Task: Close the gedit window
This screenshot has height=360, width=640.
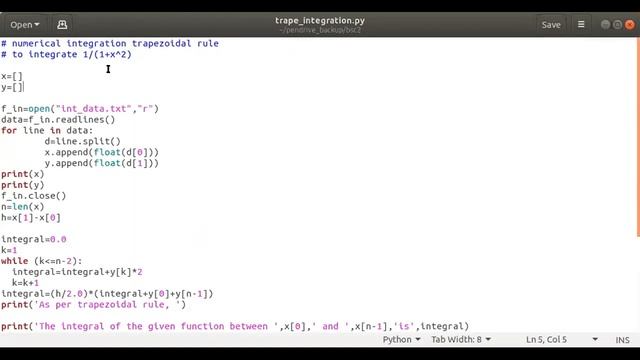Action: (630, 24)
